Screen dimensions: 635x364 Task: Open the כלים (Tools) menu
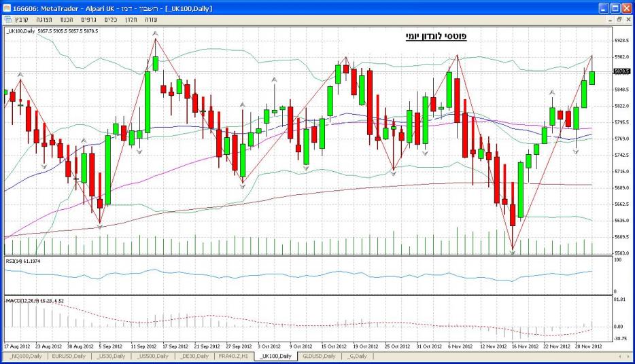(112, 20)
